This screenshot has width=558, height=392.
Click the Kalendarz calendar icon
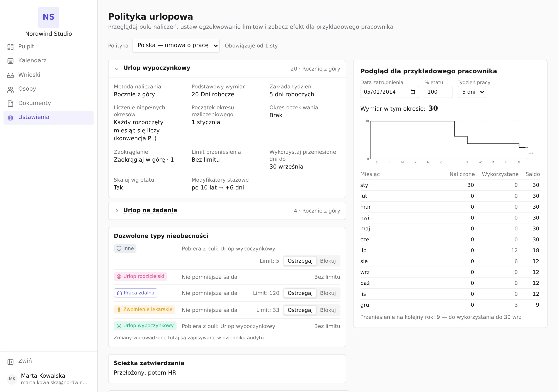[10, 61]
